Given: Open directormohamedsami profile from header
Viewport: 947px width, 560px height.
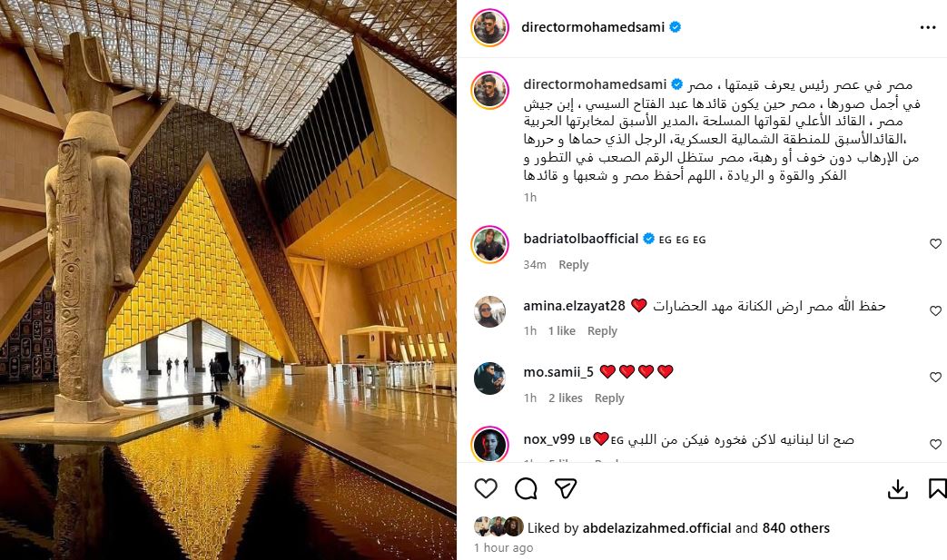Looking at the screenshot, I should 593,27.
